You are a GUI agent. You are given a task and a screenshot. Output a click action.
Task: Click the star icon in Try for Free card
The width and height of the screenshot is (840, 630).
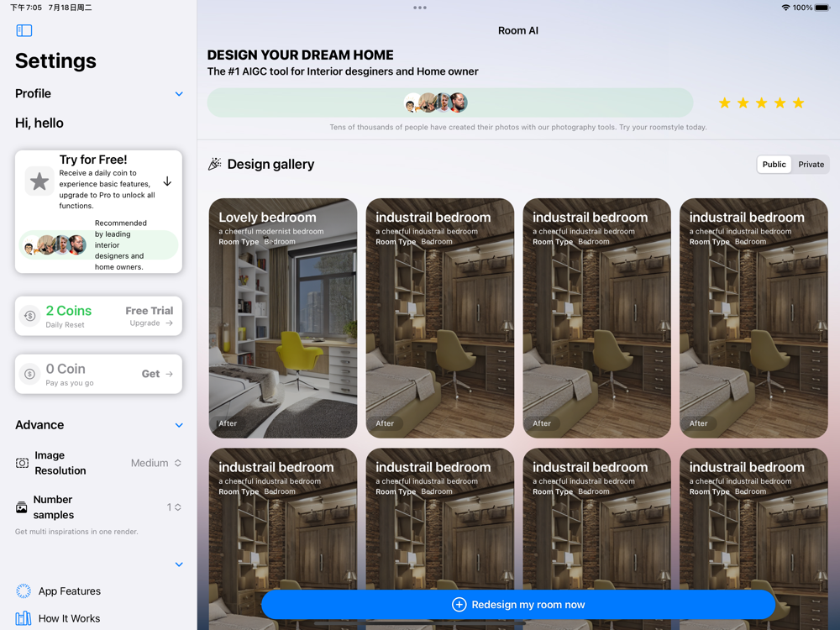pos(39,181)
